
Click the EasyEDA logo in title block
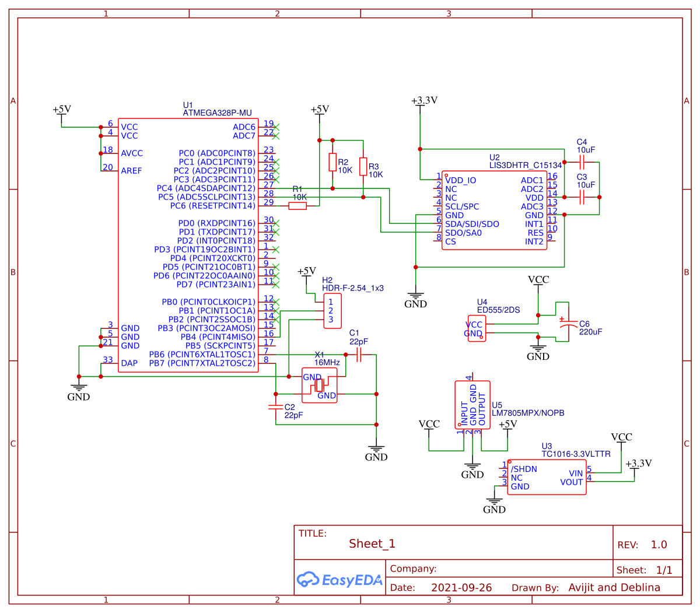coord(339,580)
